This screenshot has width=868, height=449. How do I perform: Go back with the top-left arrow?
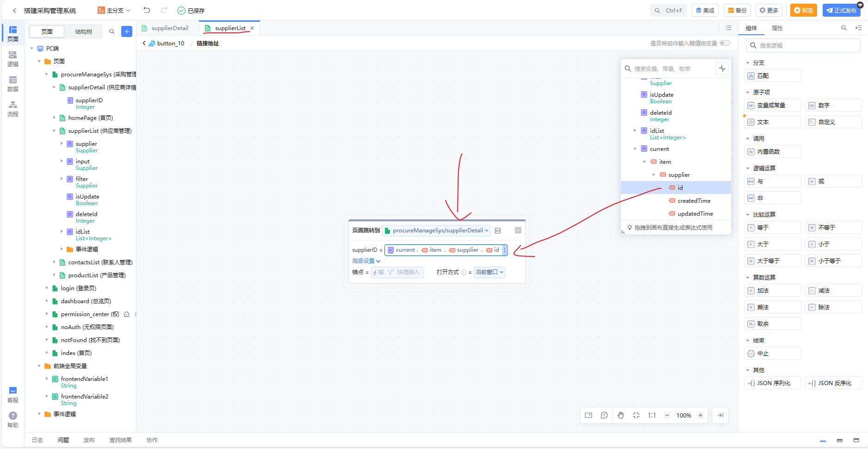click(x=14, y=10)
